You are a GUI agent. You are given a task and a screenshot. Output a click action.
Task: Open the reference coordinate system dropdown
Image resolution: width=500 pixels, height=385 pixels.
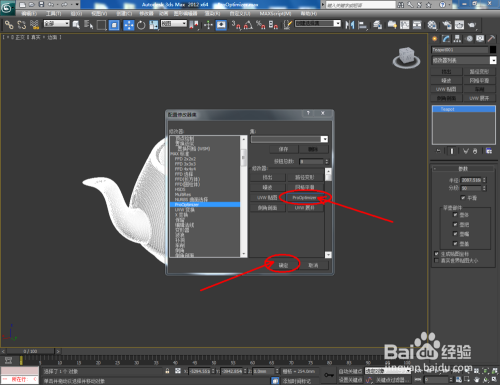coord(174,24)
